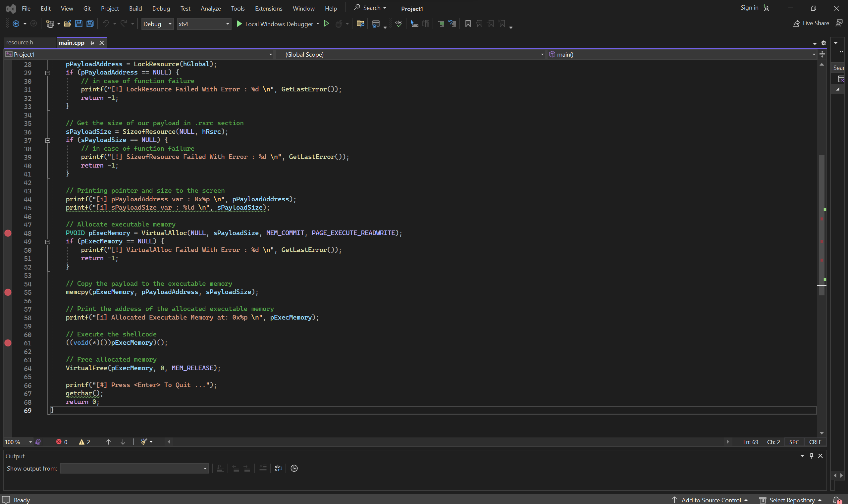848x504 pixels.
Task: Toggle the breakpoint on line 55
Action: 8,292
